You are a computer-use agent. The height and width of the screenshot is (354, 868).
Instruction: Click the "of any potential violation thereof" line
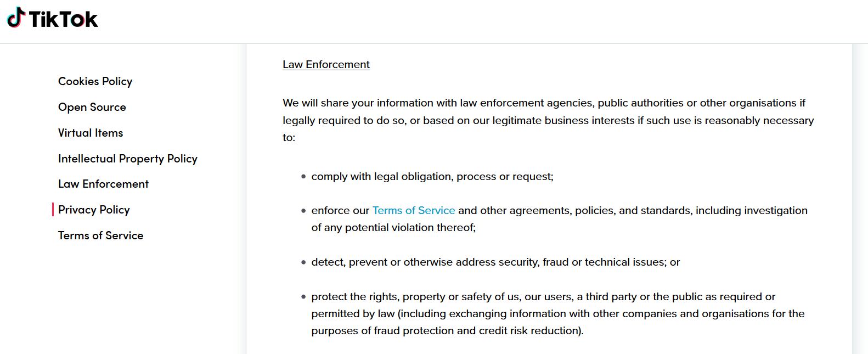click(x=393, y=227)
